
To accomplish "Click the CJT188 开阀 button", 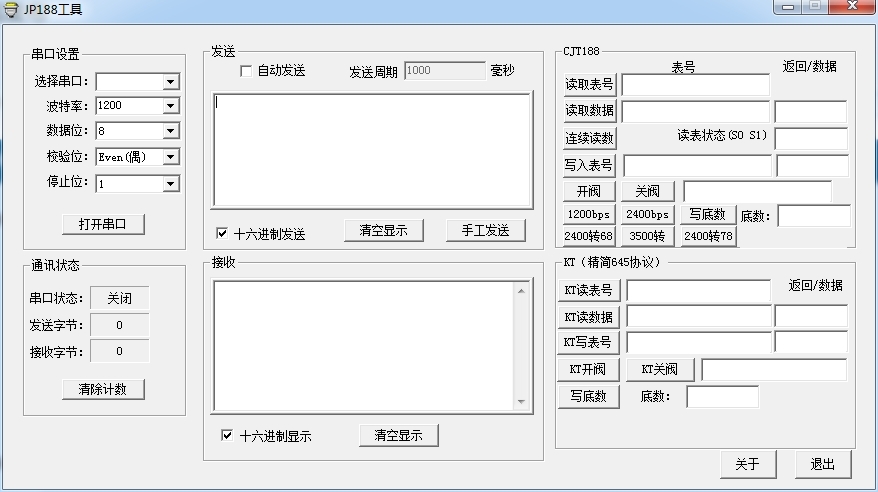I will 589,191.
